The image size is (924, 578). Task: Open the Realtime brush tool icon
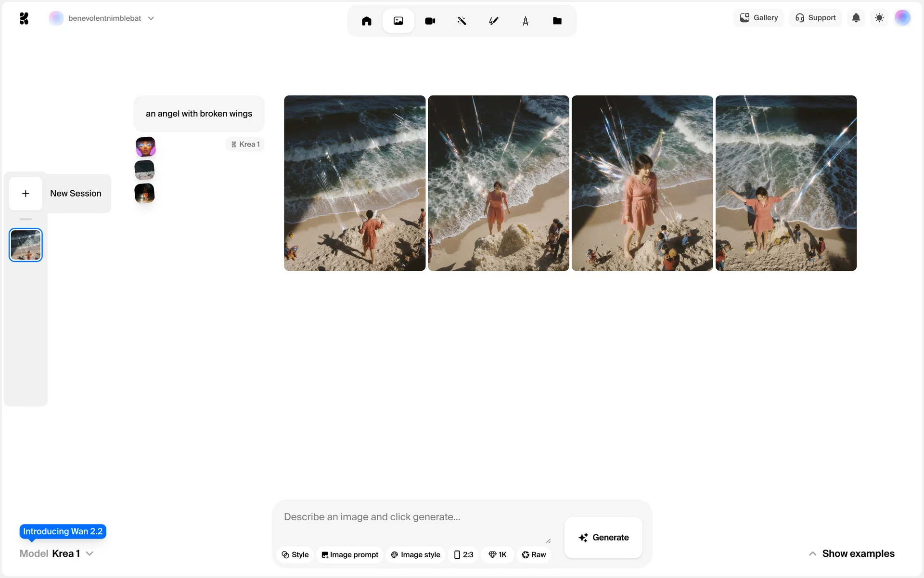click(x=493, y=21)
